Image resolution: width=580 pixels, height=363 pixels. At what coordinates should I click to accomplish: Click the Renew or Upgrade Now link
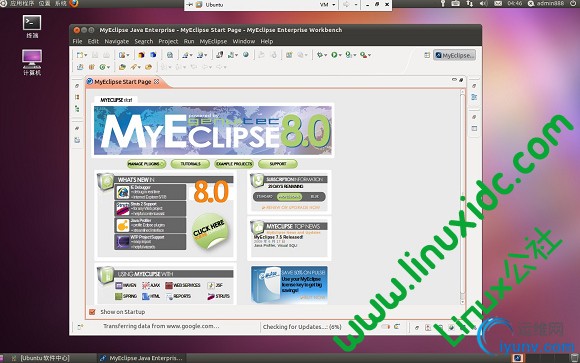coord(290,208)
